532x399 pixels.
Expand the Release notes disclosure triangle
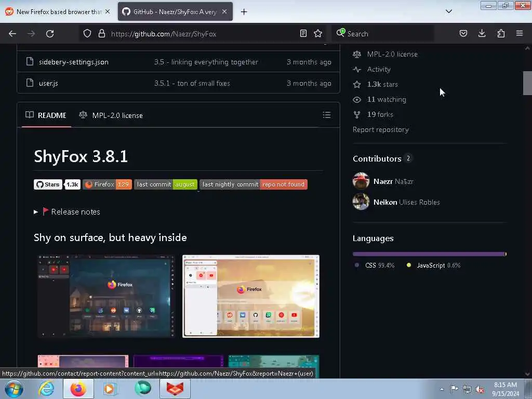pyautogui.click(x=36, y=212)
